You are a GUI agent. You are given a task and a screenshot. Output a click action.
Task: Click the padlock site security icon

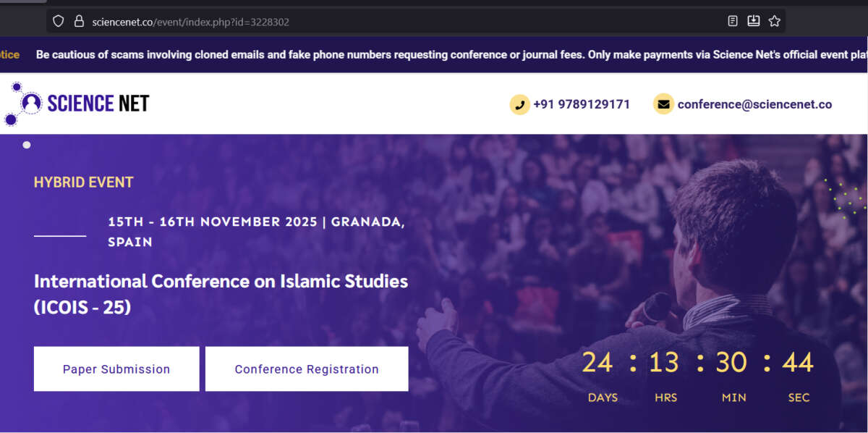point(79,22)
